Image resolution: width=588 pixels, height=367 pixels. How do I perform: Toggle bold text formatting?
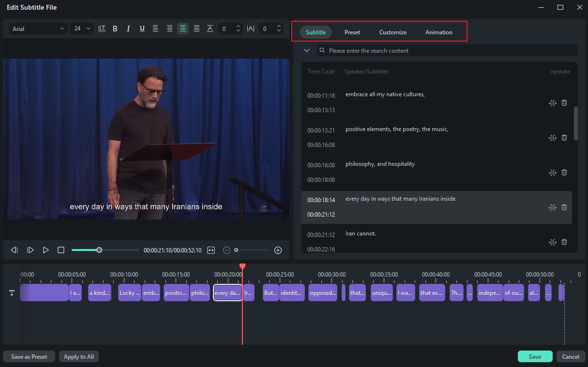pyautogui.click(x=115, y=29)
